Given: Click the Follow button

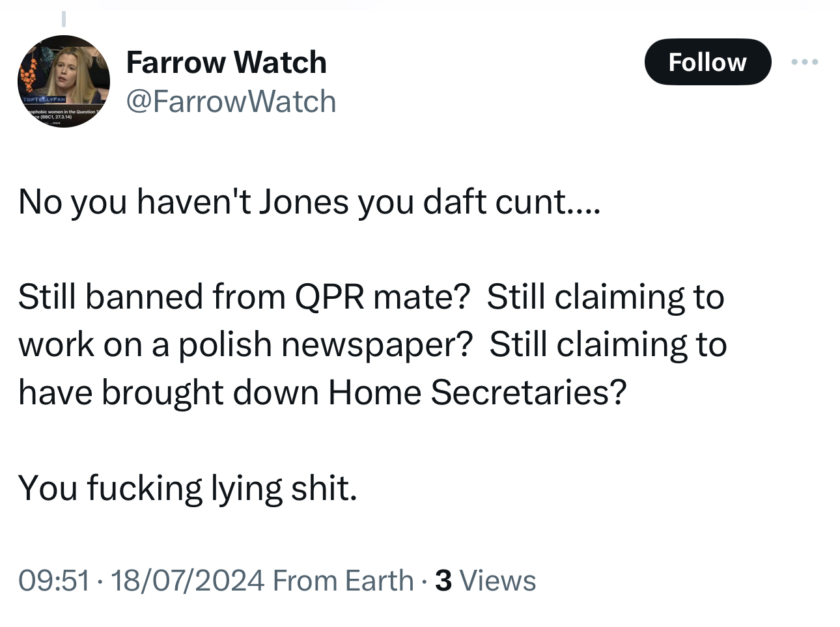Looking at the screenshot, I should coord(707,63).
